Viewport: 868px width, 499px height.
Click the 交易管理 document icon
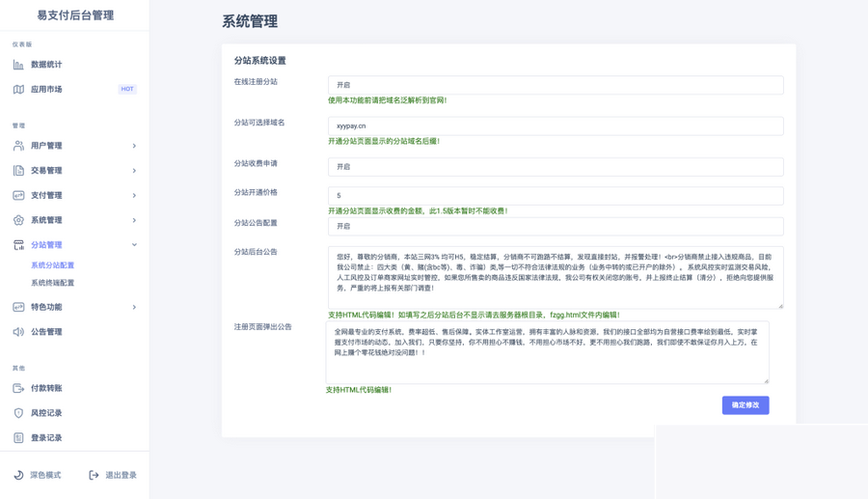point(18,171)
